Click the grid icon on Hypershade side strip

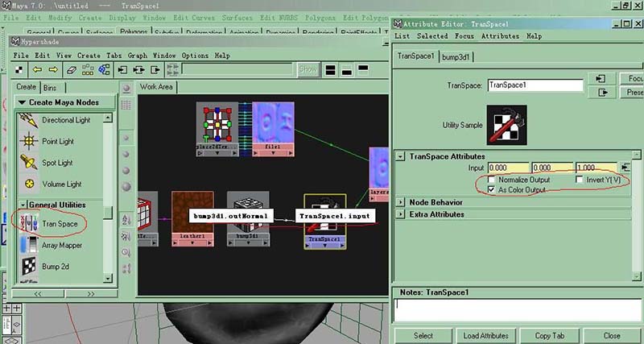126,106
